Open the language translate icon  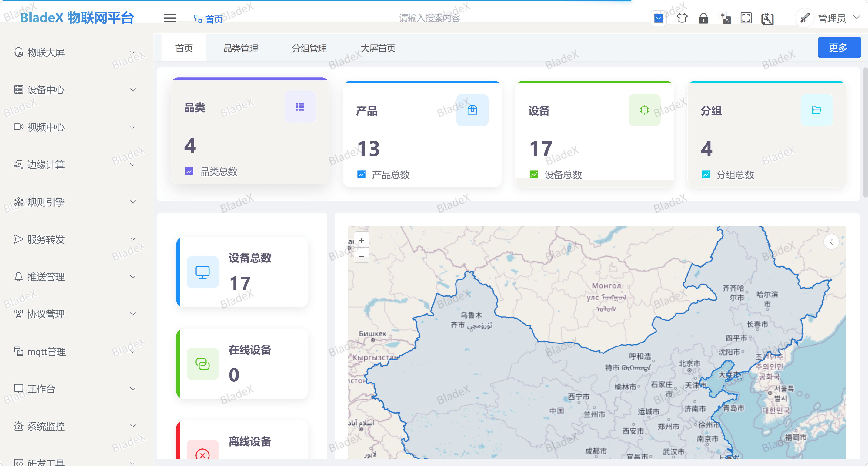pyautogui.click(x=724, y=18)
